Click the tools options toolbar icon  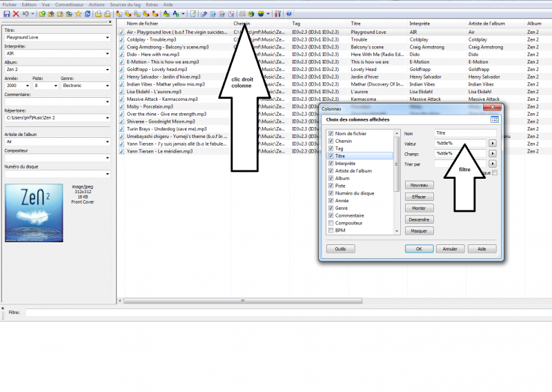(277, 14)
